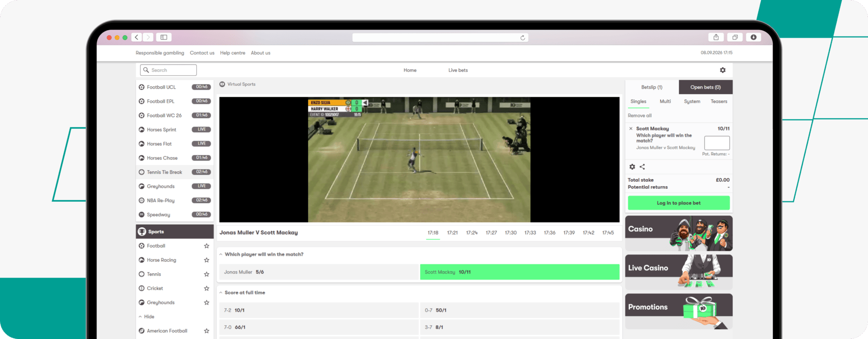
Task: Toggle Safari sidebar icon
Action: 164,37
